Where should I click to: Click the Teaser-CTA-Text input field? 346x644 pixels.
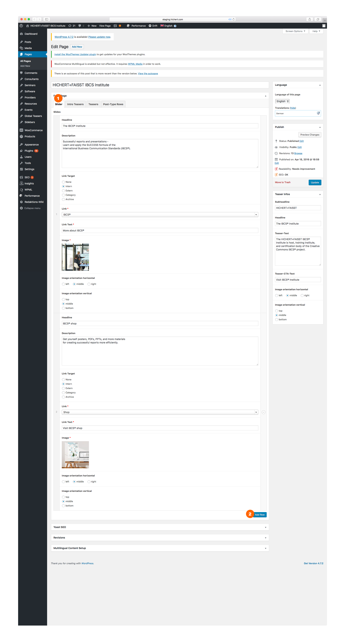tap(298, 280)
